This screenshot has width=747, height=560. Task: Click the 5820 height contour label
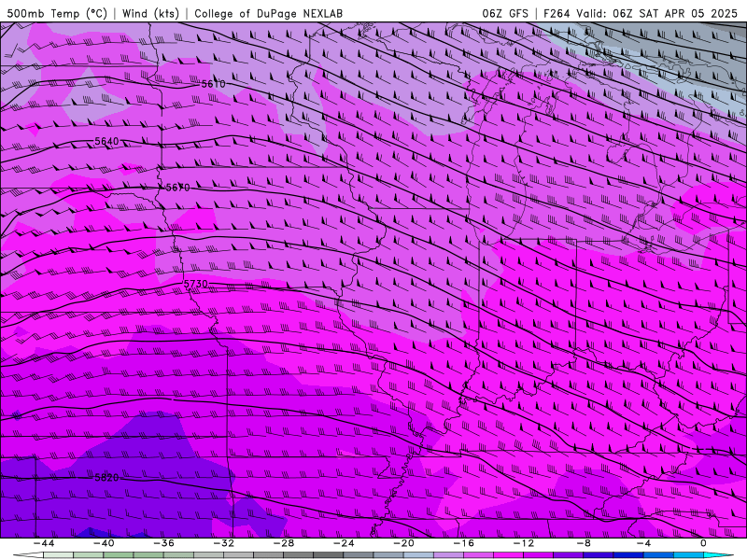coord(106,478)
